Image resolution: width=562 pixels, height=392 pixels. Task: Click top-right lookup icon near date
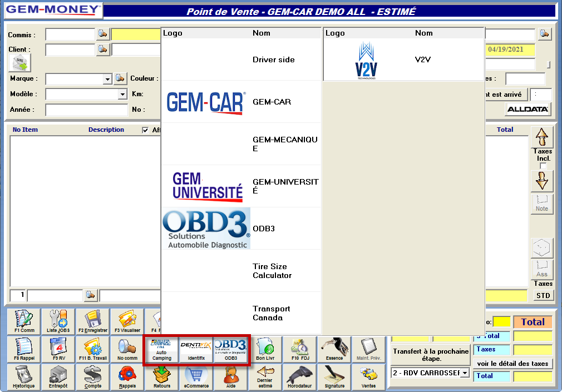click(544, 34)
